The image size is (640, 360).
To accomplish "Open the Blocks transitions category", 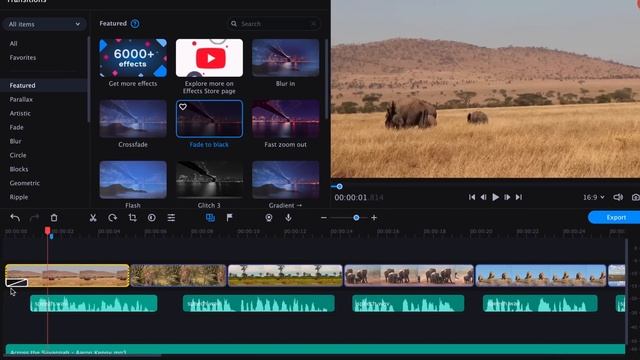I will (19, 169).
